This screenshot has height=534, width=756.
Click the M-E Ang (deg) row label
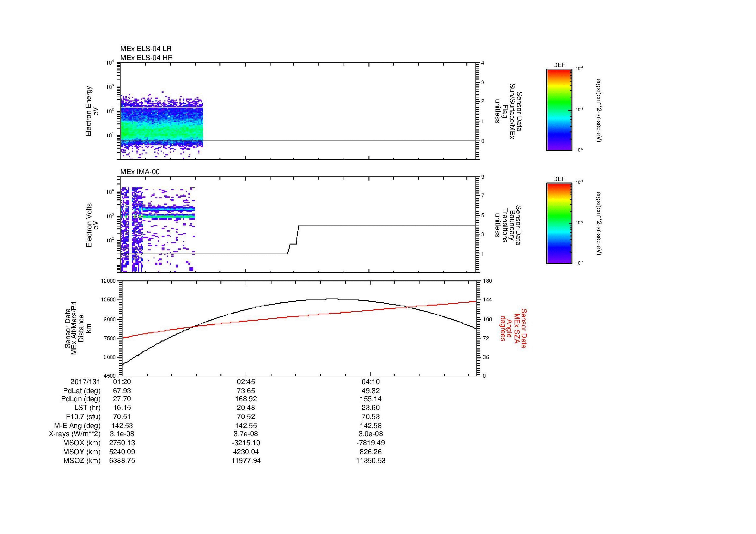pos(77,425)
